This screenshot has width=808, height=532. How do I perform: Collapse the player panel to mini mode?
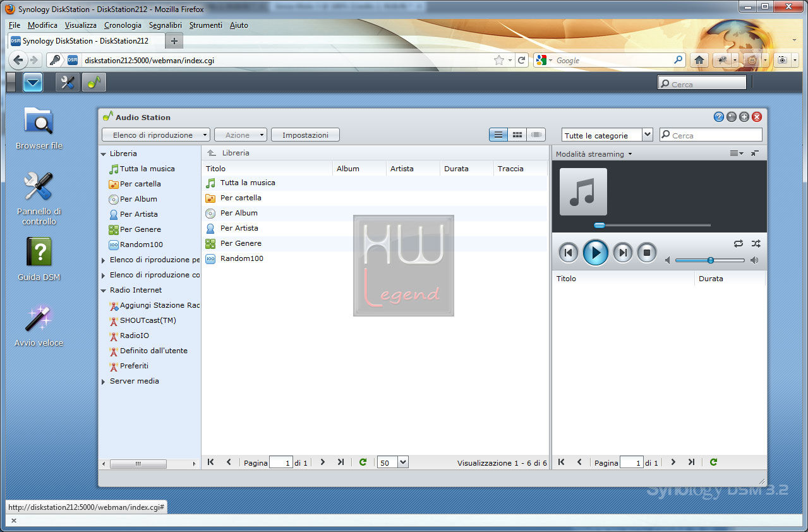pos(756,154)
